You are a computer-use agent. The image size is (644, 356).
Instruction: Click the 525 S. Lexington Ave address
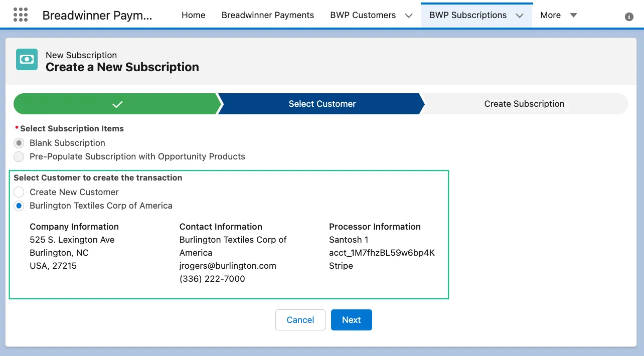point(72,240)
